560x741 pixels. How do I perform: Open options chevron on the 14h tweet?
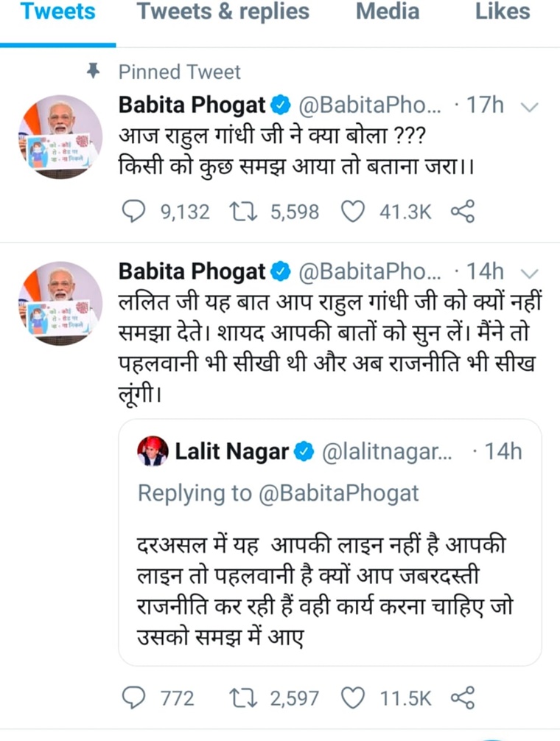click(x=529, y=273)
